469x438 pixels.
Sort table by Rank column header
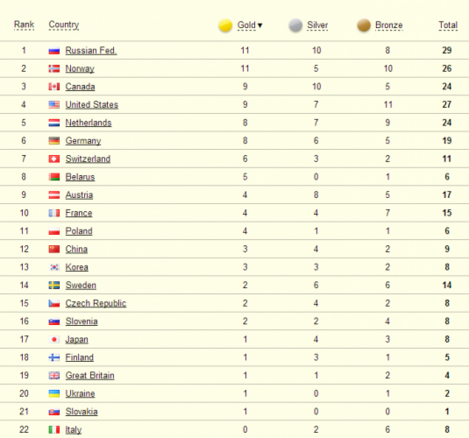[x=24, y=25]
